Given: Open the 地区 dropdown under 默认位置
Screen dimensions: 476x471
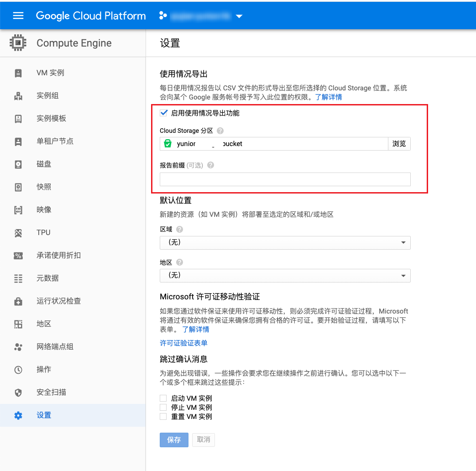Looking at the screenshot, I should pos(285,276).
